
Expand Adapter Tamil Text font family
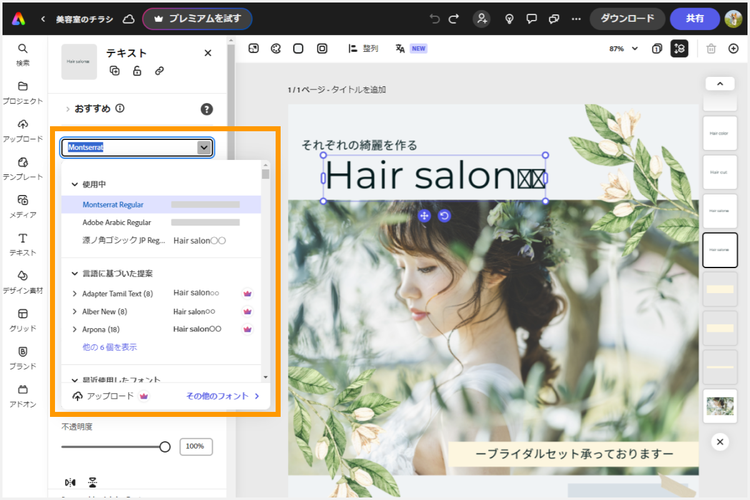pyautogui.click(x=75, y=294)
